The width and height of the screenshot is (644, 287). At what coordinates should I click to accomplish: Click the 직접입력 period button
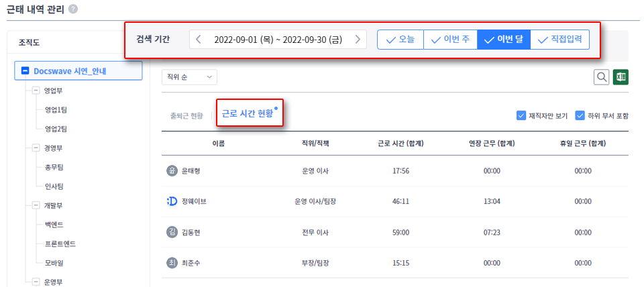[x=559, y=40]
